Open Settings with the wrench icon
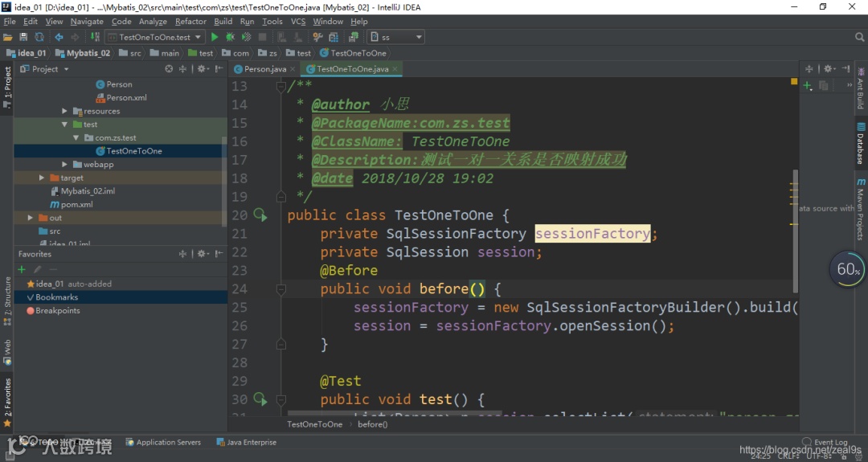Image resolution: width=868 pixels, height=462 pixels. (x=317, y=37)
